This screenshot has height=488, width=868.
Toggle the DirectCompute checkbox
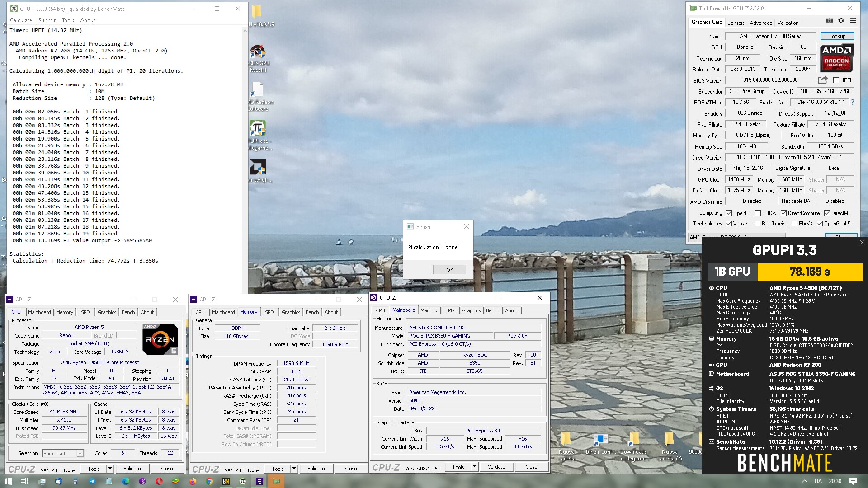point(783,213)
